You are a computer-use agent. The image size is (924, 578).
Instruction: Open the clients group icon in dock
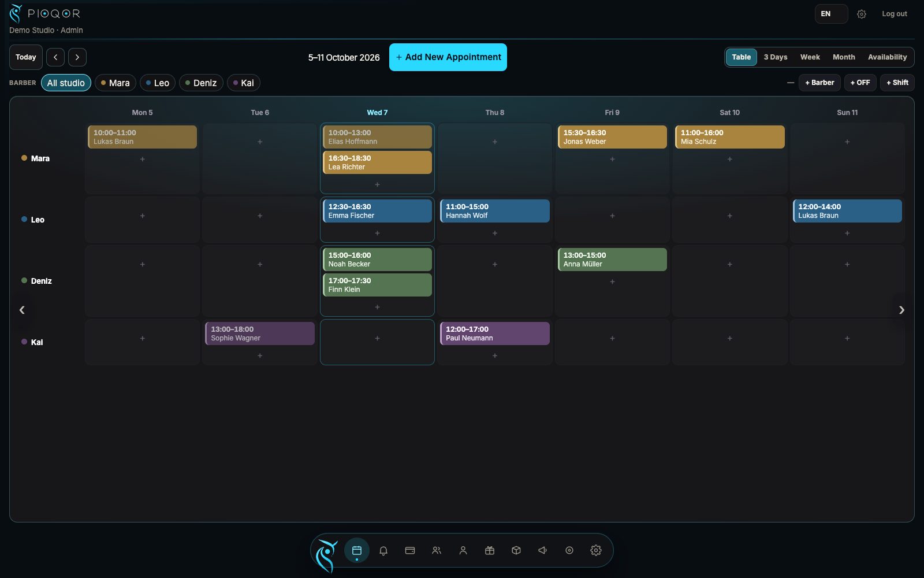(437, 550)
